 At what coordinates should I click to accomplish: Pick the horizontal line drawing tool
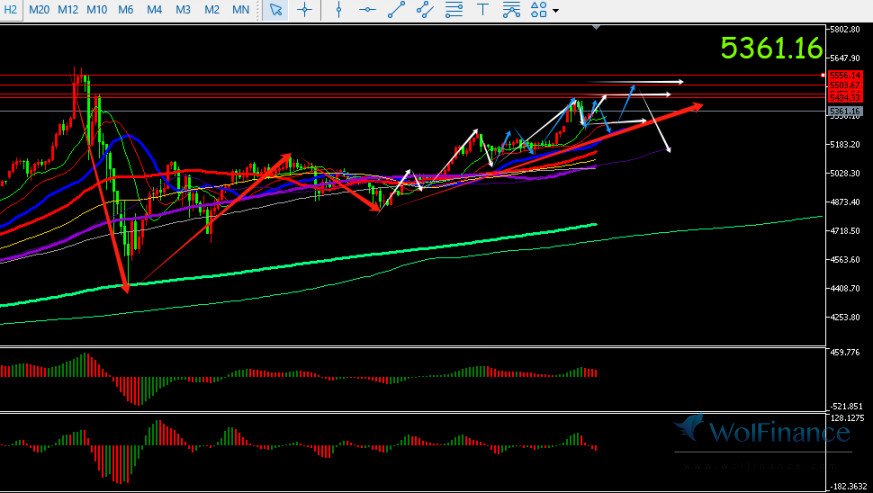coord(367,10)
